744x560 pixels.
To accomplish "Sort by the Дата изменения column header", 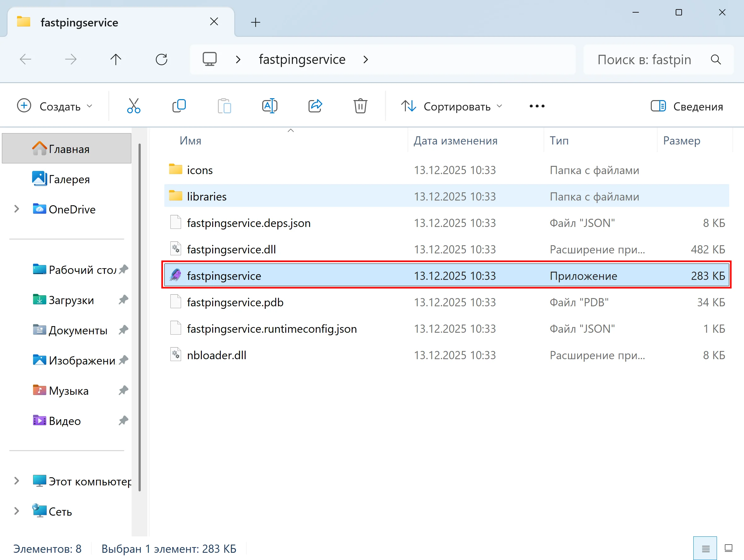I will tap(455, 141).
